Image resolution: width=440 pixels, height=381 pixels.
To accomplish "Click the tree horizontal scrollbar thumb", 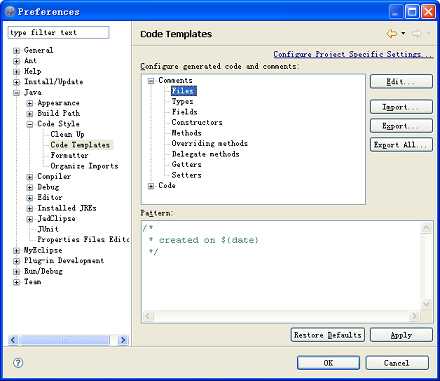I will pos(64,340).
